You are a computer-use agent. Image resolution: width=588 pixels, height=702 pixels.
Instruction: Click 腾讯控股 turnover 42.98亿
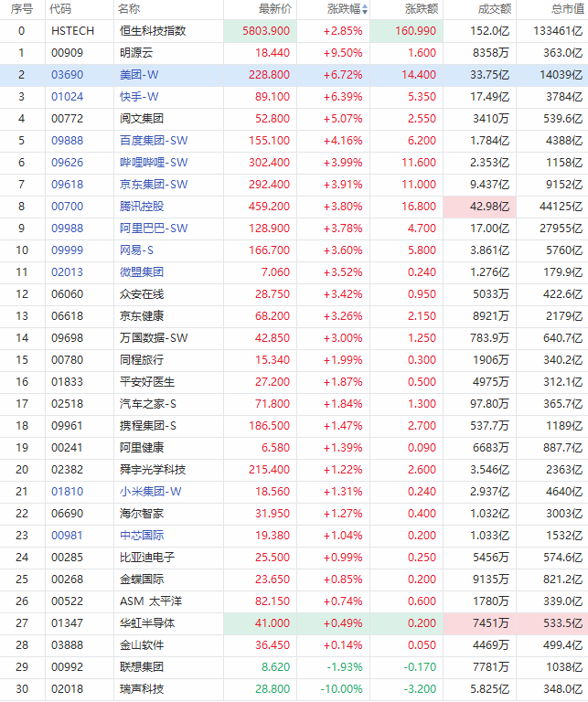pos(489,207)
